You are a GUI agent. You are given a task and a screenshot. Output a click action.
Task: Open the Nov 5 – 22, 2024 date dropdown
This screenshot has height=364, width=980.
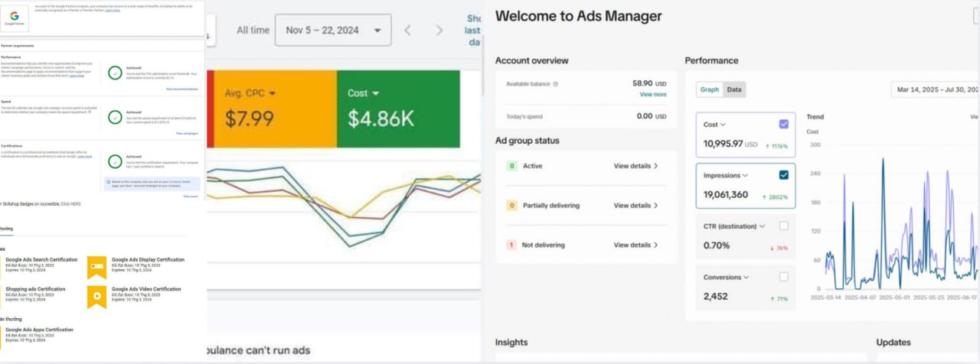click(x=333, y=31)
